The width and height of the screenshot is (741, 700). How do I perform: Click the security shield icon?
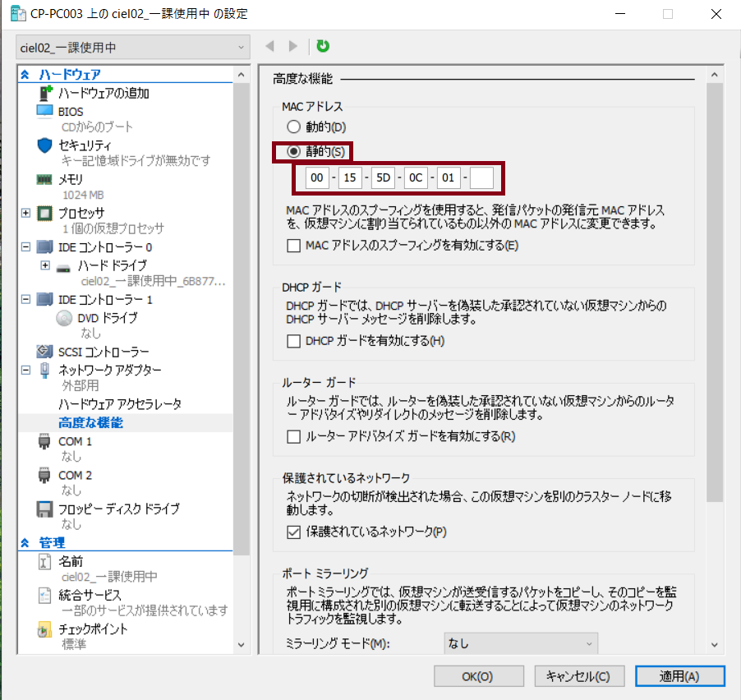coord(44,145)
